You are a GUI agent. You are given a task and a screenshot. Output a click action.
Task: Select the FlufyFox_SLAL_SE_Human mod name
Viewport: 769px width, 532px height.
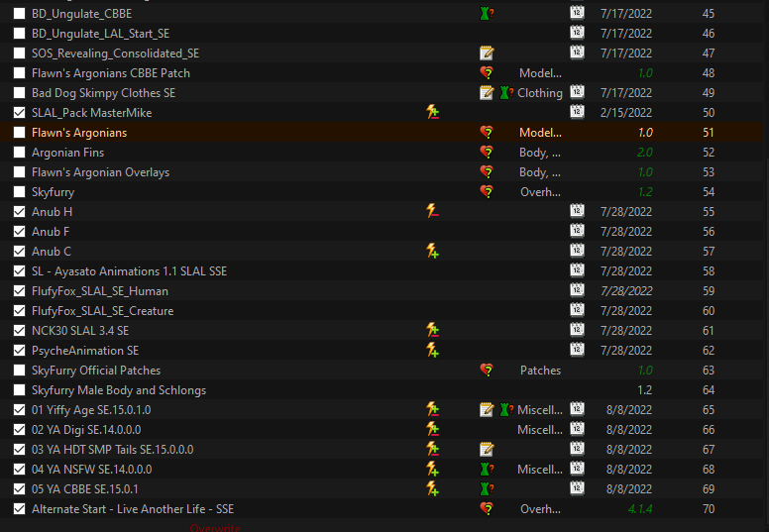pyautogui.click(x=100, y=290)
